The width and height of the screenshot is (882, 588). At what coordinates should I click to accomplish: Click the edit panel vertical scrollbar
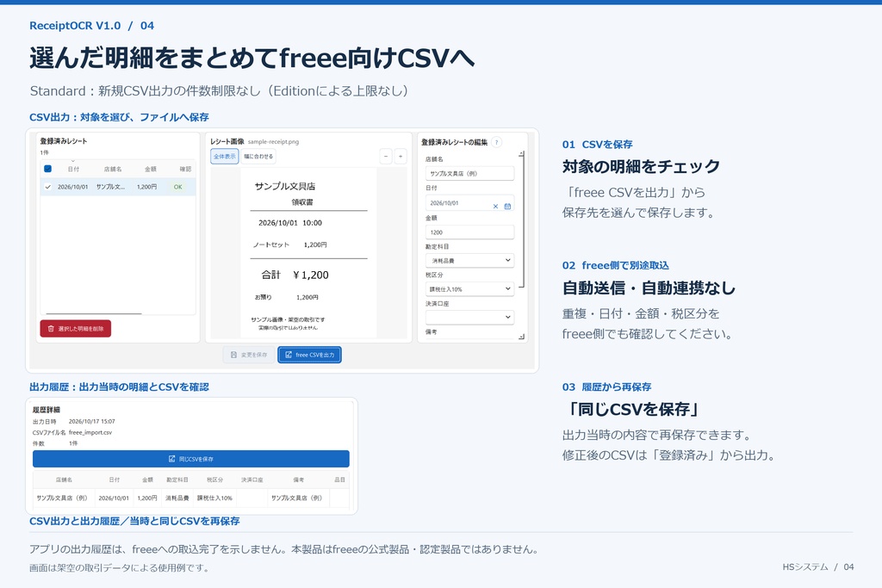(x=522, y=220)
